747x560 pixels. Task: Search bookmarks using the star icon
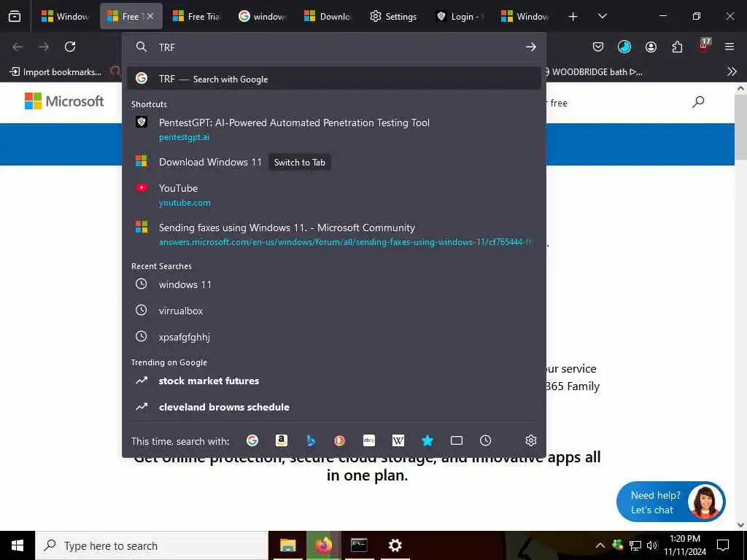[427, 440]
